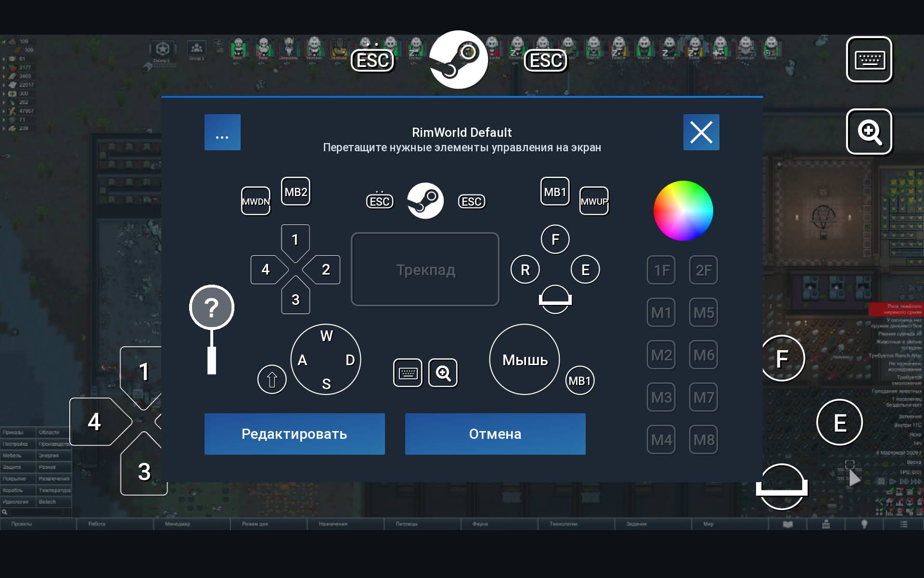Open on-screen keyboard icon at top right
The width and height of the screenshot is (924, 578).
[869, 60]
